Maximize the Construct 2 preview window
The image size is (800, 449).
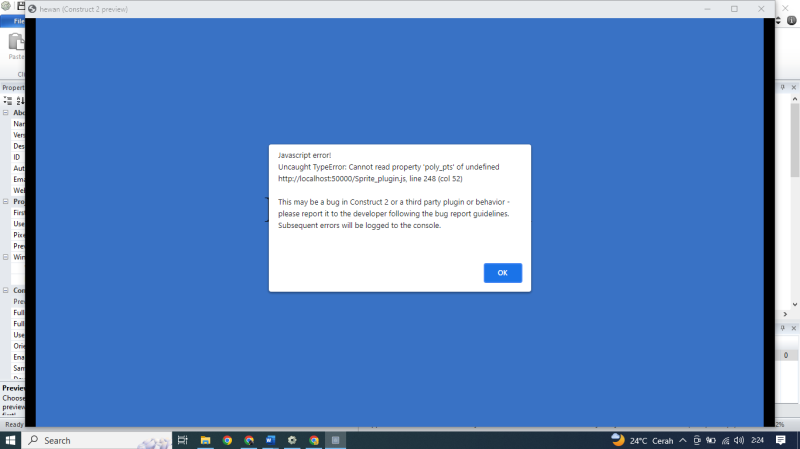pyautogui.click(x=734, y=9)
